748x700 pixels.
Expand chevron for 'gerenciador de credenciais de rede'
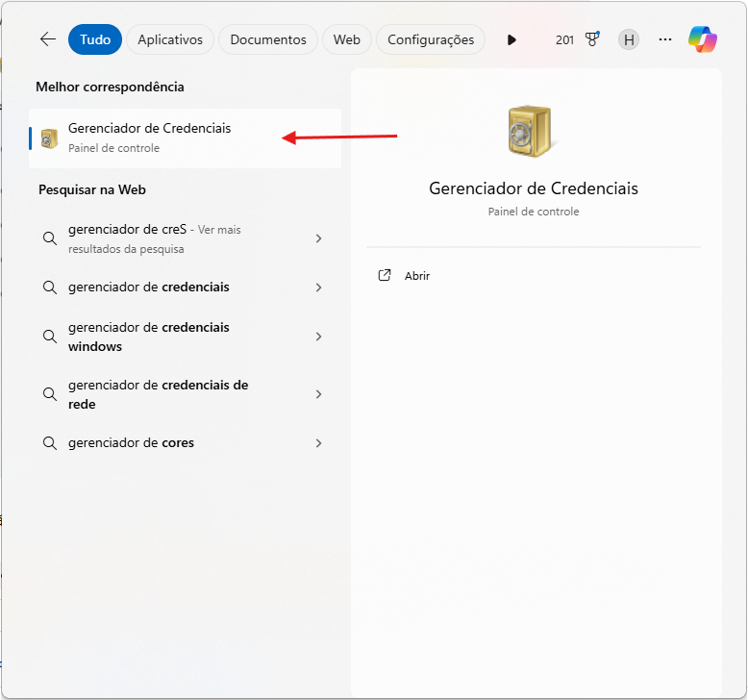318,394
